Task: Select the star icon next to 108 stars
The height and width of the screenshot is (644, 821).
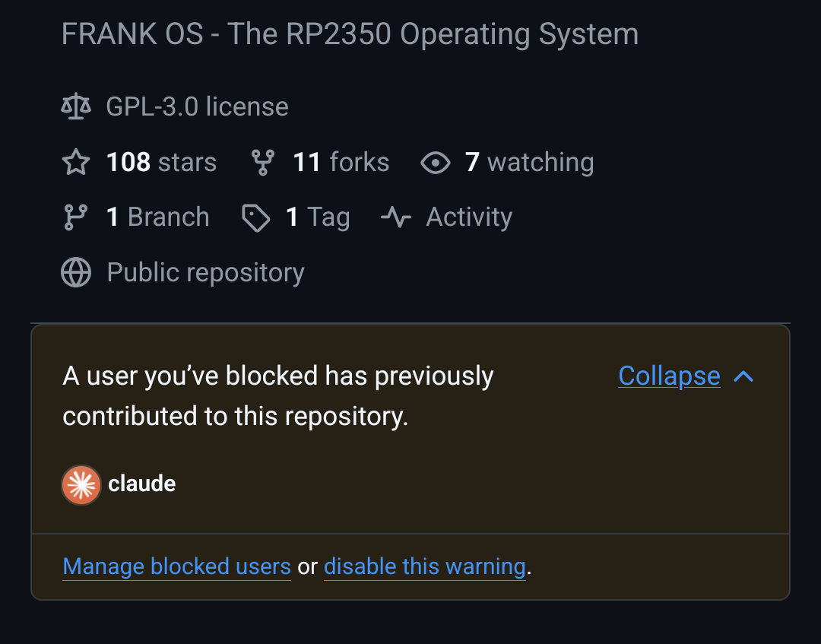Action: (75, 161)
